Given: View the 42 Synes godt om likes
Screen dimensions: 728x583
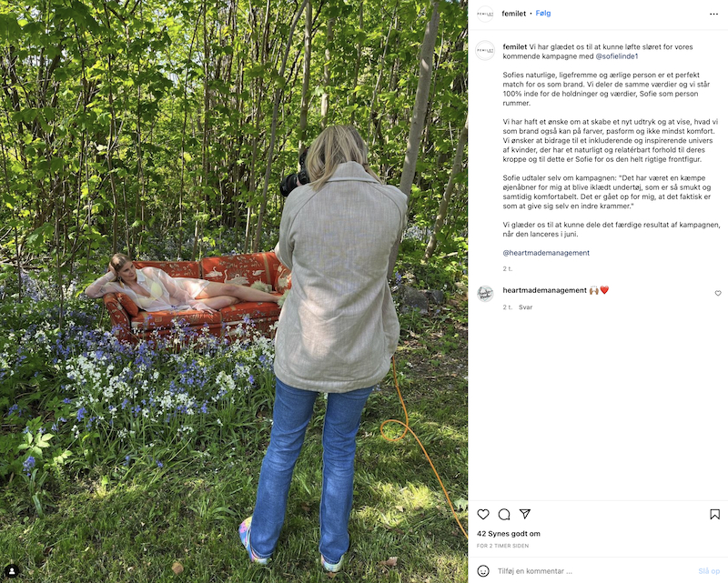Looking at the screenshot, I should [x=509, y=534].
